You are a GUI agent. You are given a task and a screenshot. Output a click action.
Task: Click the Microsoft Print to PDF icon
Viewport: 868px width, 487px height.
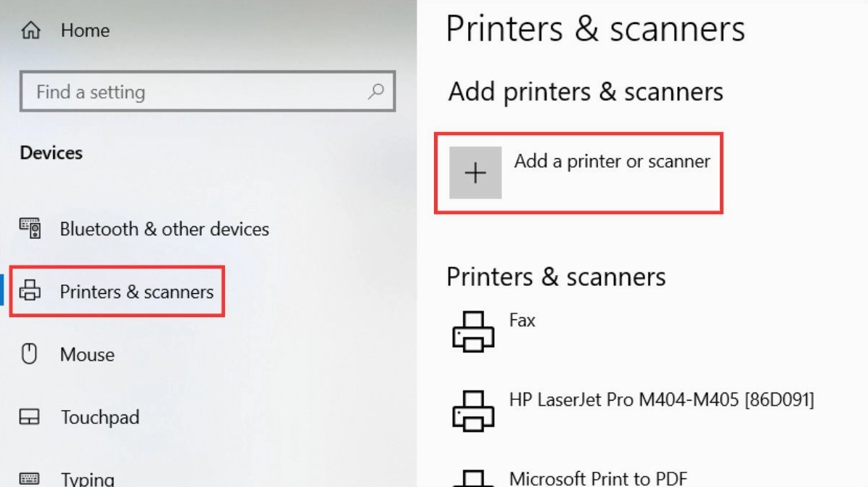[475, 479]
